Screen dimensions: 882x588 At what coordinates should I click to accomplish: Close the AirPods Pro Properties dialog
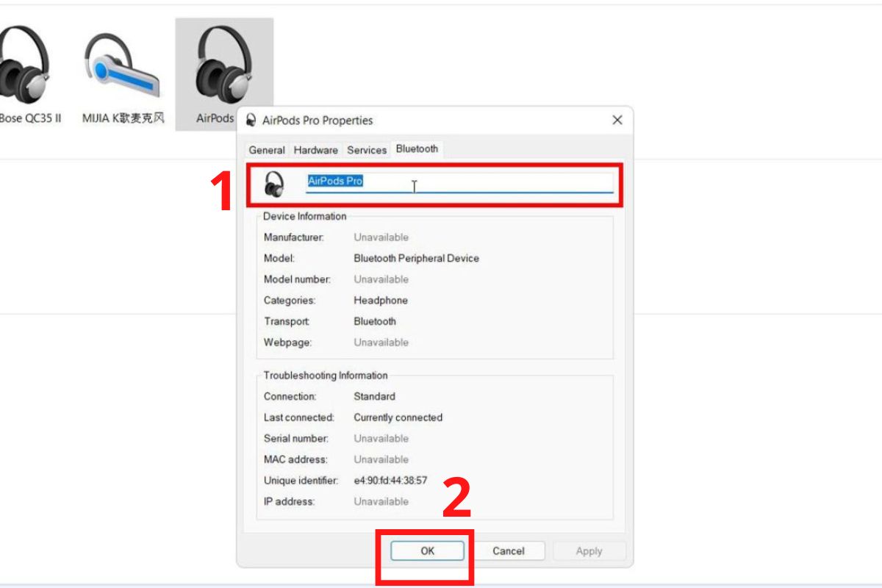pyautogui.click(x=617, y=120)
